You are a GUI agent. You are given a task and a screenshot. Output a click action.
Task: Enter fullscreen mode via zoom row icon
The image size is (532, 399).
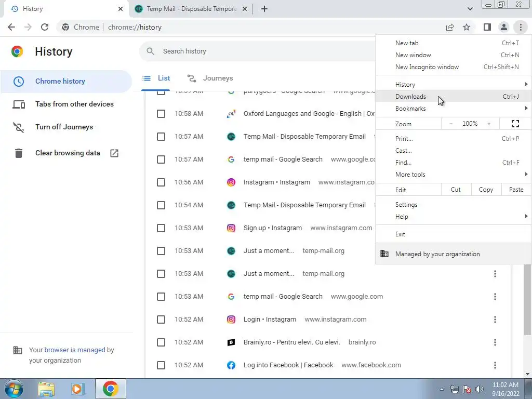pyautogui.click(x=515, y=124)
